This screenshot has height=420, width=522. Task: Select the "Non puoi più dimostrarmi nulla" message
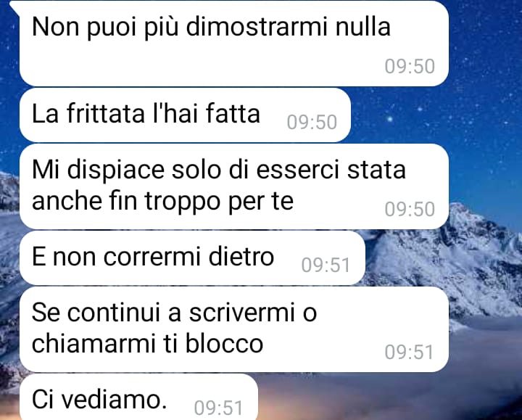pos(234,44)
